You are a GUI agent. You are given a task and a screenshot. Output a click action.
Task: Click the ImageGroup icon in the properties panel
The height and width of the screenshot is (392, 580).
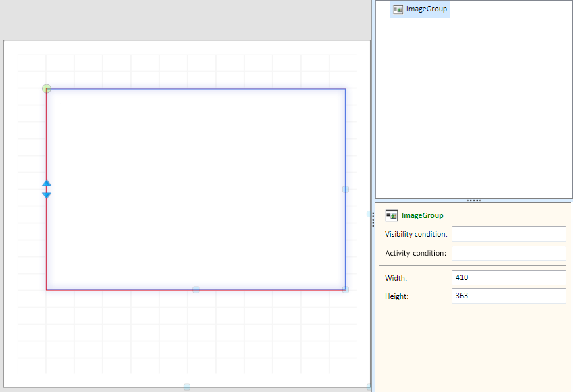[x=391, y=216]
